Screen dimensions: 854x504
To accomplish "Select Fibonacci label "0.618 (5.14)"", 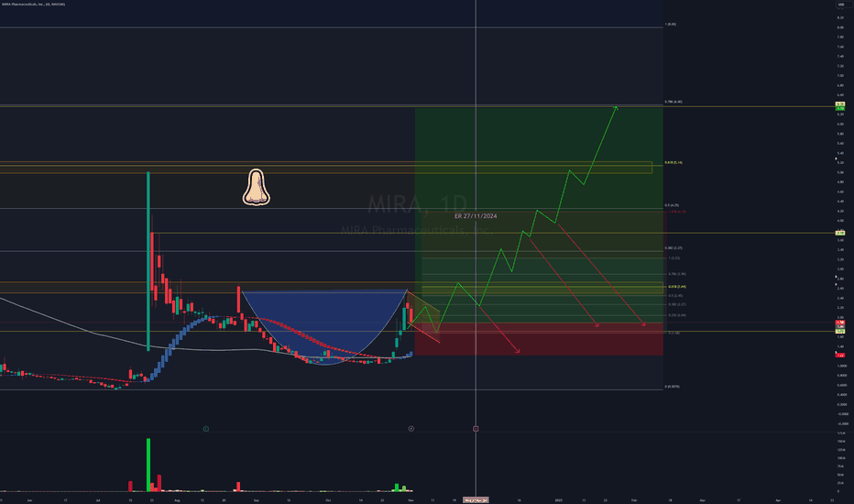I will point(673,162).
